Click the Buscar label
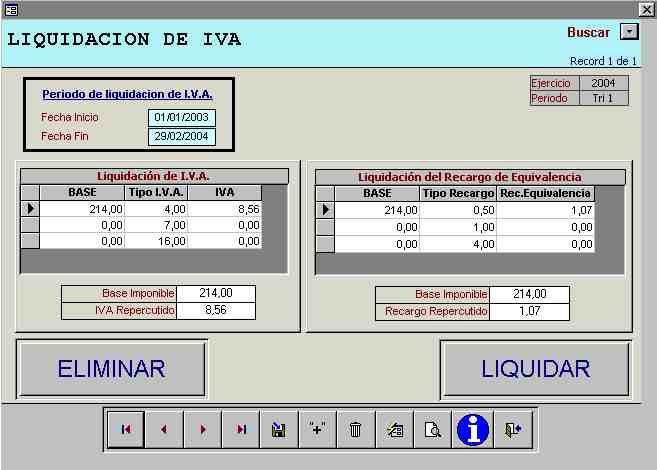The height and width of the screenshot is (470, 657). pyautogui.click(x=588, y=32)
